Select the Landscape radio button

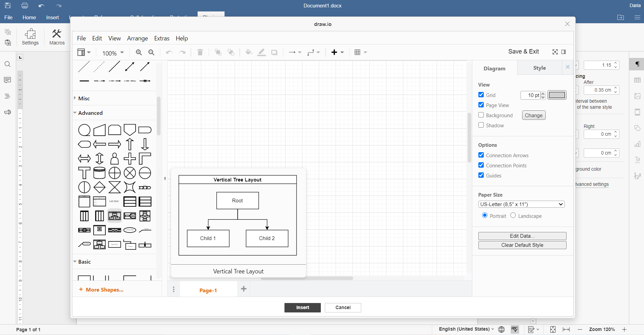click(513, 215)
